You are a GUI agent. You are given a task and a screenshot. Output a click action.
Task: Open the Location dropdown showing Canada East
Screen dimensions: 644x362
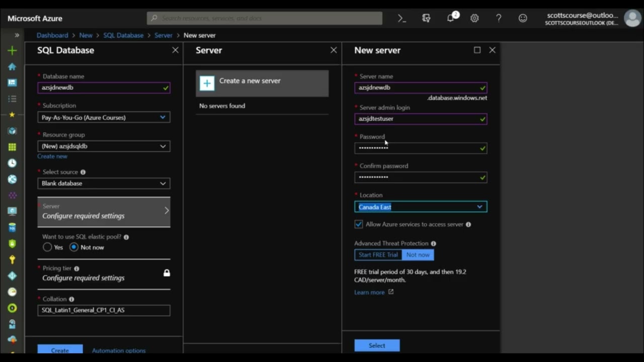coord(421,207)
